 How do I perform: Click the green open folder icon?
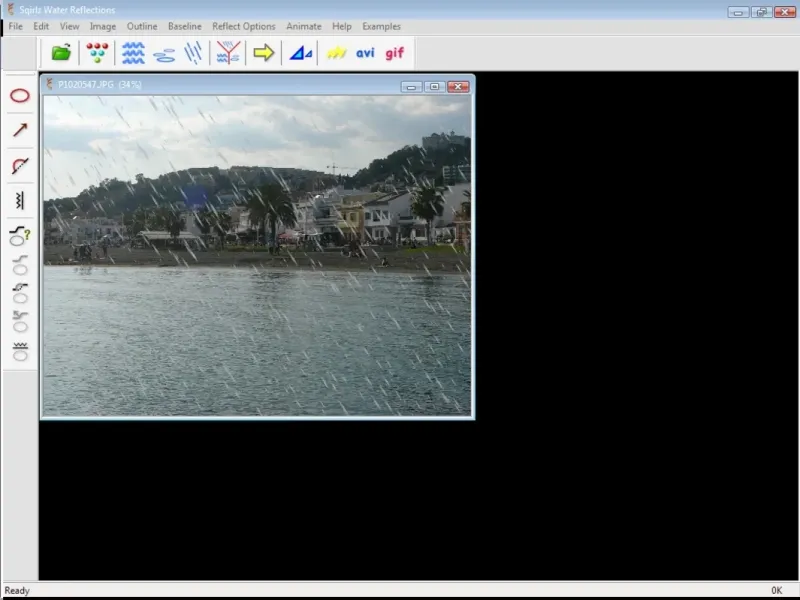(x=62, y=53)
